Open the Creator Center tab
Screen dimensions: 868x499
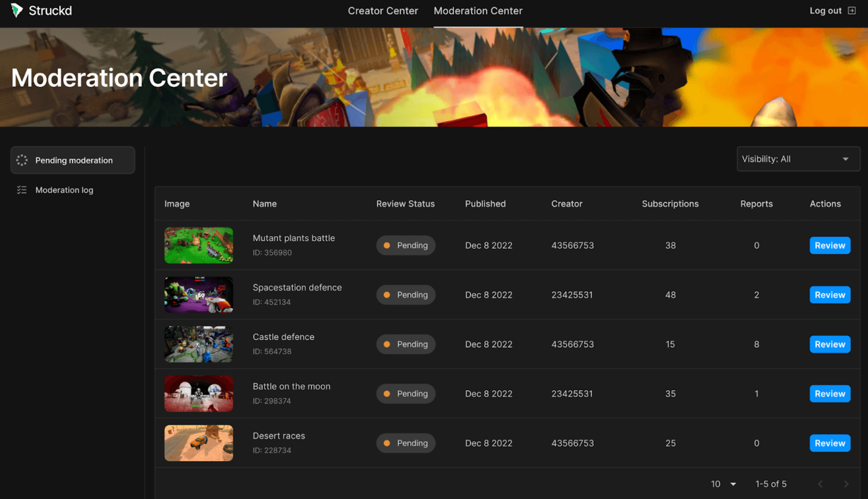click(x=383, y=11)
